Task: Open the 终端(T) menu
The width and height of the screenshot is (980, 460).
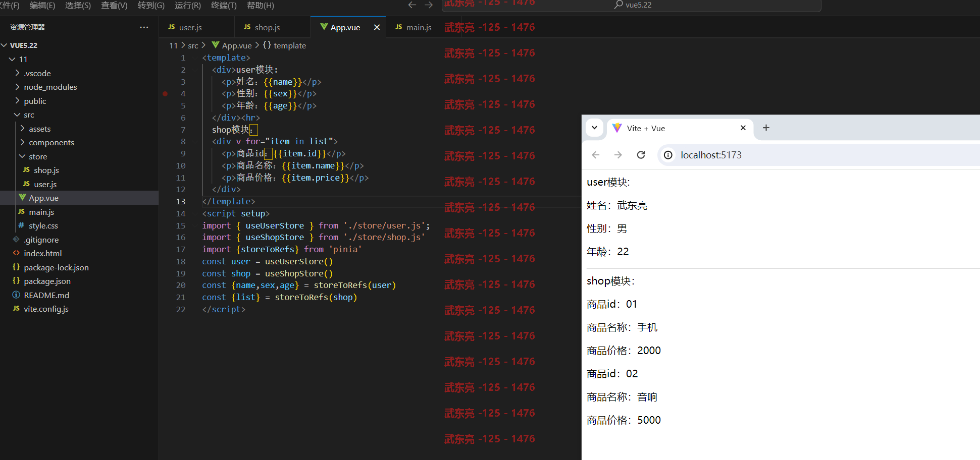Action: pyautogui.click(x=224, y=5)
